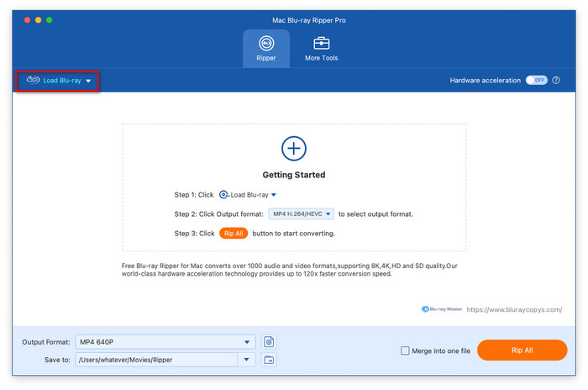Screen dimensions: 588x390
Task: Click the Save to path field
Action: point(155,360)
